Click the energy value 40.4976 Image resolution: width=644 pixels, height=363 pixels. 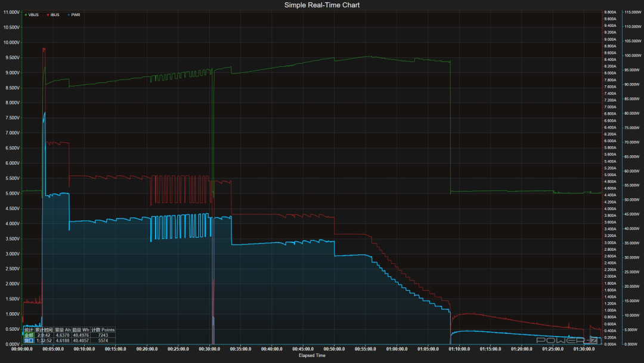coord(81,335)
